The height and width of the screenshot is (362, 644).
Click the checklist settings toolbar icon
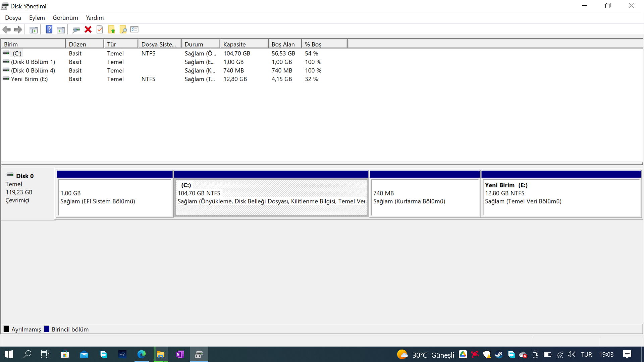tap(135, 29)
